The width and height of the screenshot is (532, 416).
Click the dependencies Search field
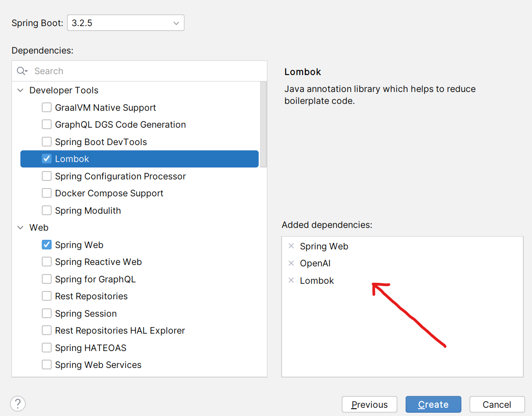[147, 71]
